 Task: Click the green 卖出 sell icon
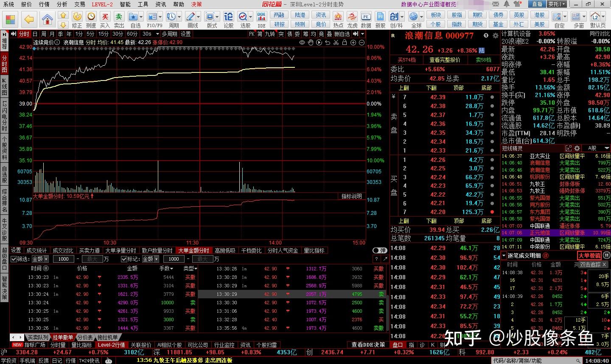tap(119, 16)
